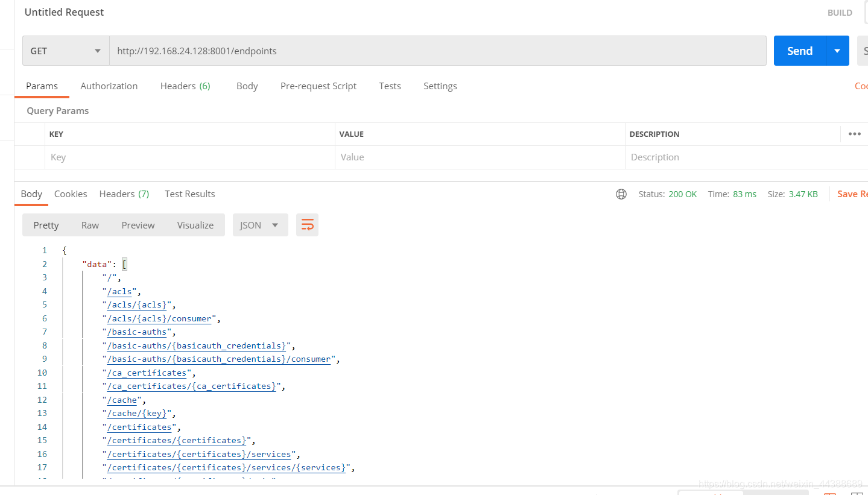Select the Preview view
868x495 pixels.
point(138,225)
